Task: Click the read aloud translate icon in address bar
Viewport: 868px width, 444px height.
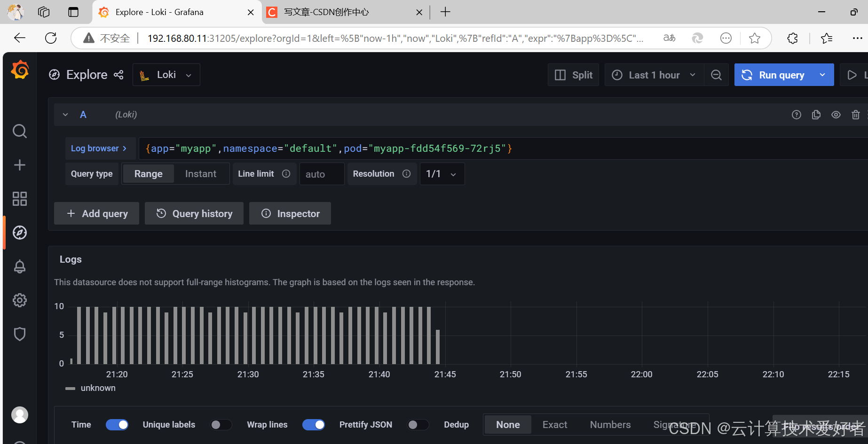Action: 669,38
